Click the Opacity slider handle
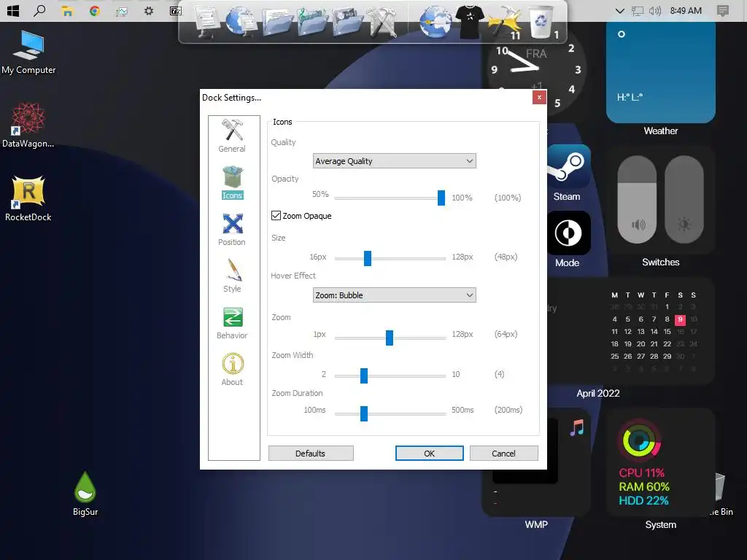The width and height of the screenshot is (747, 560). [x=441, y=198]
